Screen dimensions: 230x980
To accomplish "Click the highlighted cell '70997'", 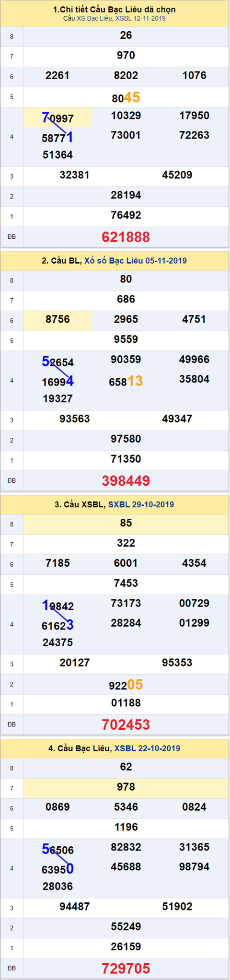I will click(57, 117).
